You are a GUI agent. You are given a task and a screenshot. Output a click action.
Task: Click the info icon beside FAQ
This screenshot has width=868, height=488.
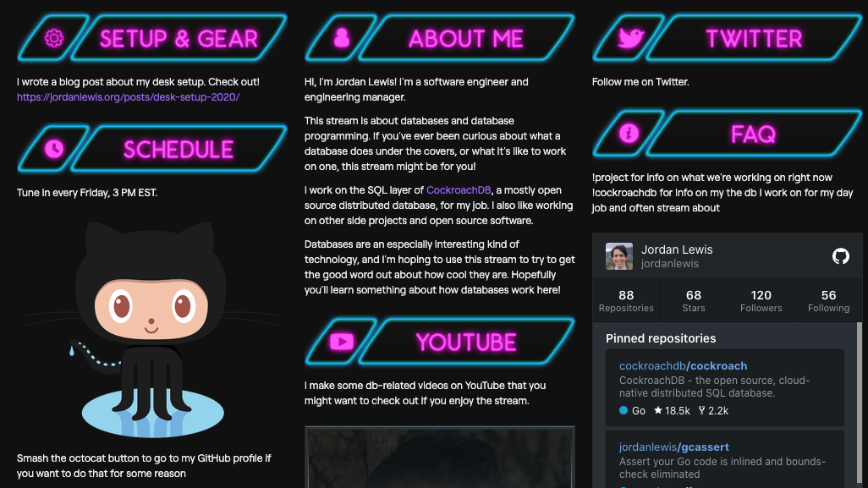[x=629, y=134]
